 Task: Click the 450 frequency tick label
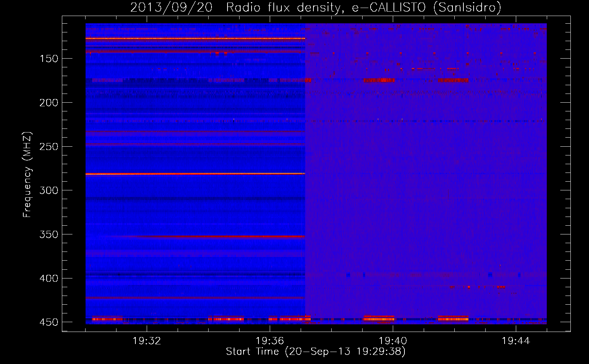click(x=49, y=322)
